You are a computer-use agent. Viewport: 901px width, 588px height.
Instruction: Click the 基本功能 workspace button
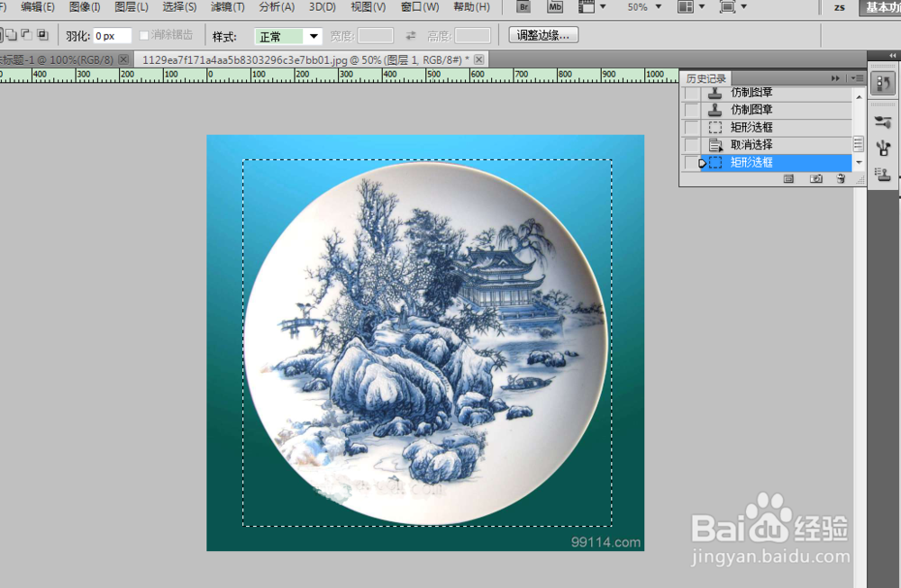click(x=879, y=7)
